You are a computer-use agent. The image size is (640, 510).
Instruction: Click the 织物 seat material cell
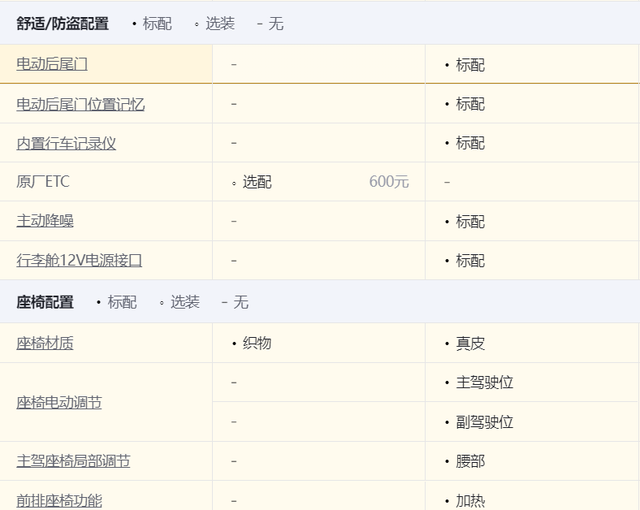(x=256, y=343)
